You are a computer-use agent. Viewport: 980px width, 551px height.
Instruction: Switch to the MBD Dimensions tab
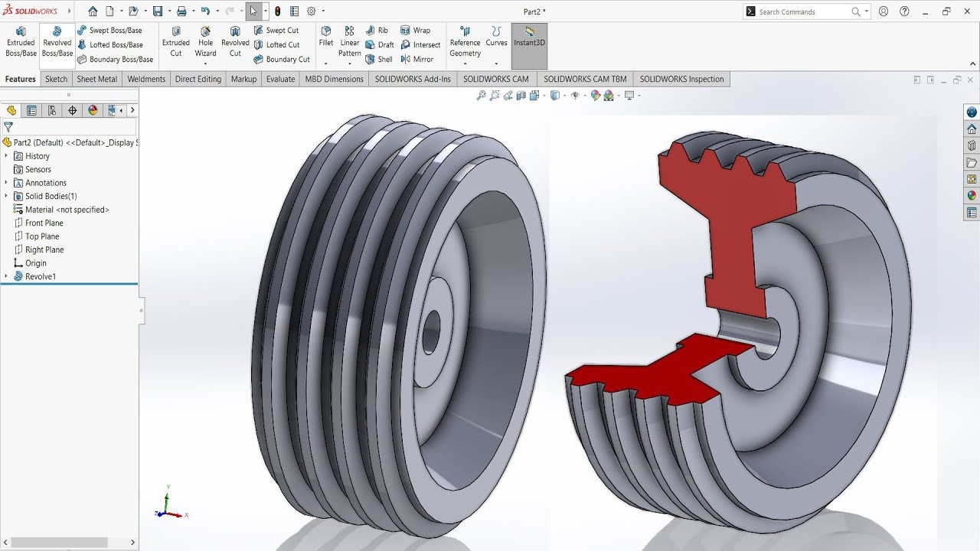[334, 79]
